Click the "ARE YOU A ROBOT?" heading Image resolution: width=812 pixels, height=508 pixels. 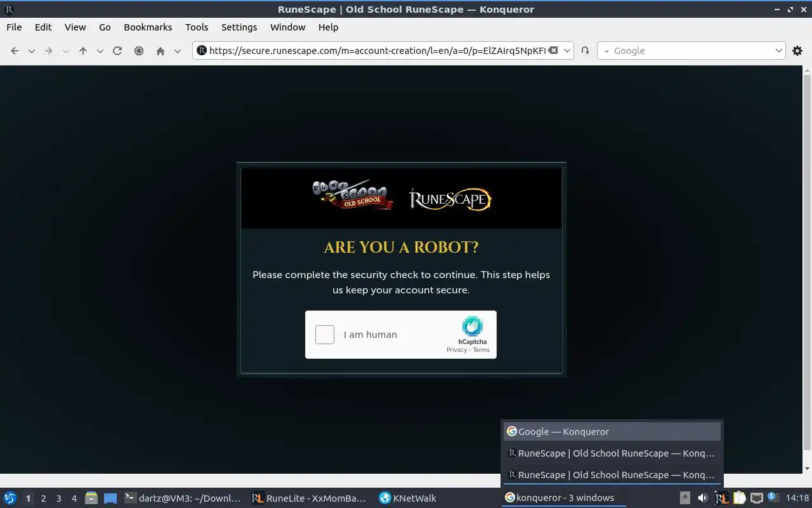401,247
